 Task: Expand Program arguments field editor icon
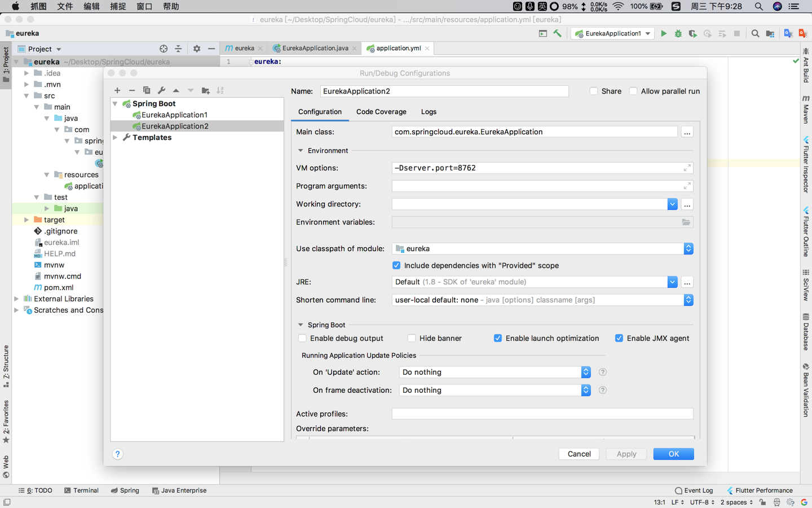(687, 186)
